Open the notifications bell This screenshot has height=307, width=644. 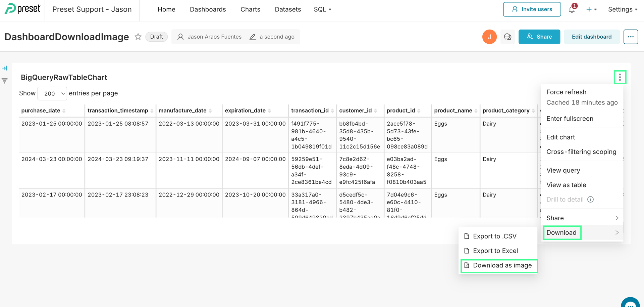[572, 9]
